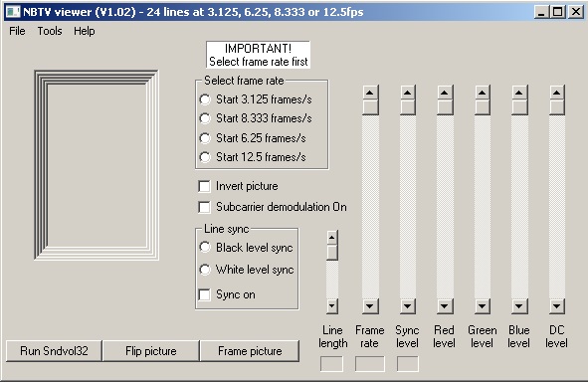Enable the Invert picture checkbox
Viewport: 588px width, 382px height.
pos(204,186)
